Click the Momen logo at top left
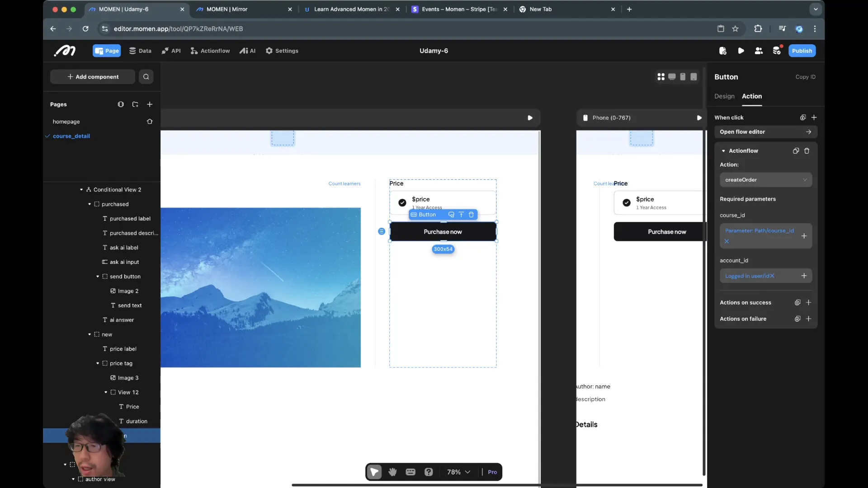Screen dimensions: 868x488 tap(65, 51)
